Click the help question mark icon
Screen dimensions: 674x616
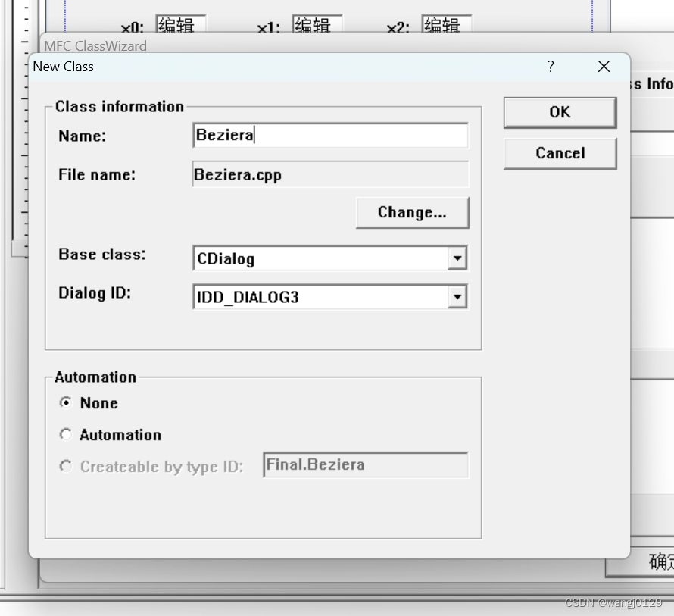(x=551, y=67)
